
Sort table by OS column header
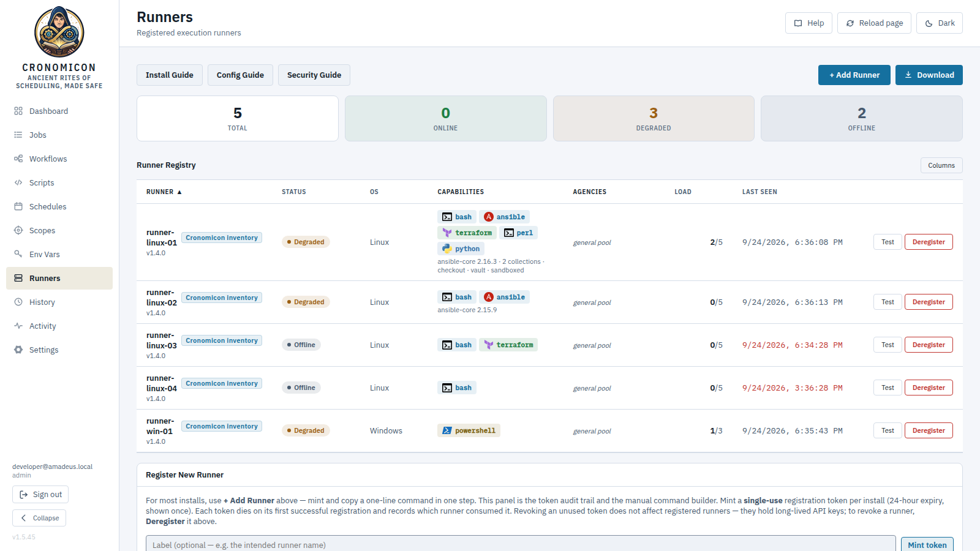click(x=374, y=192)
